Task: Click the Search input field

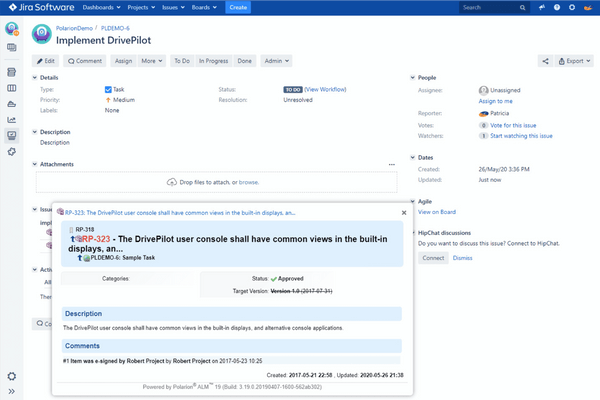Action: 490,7
